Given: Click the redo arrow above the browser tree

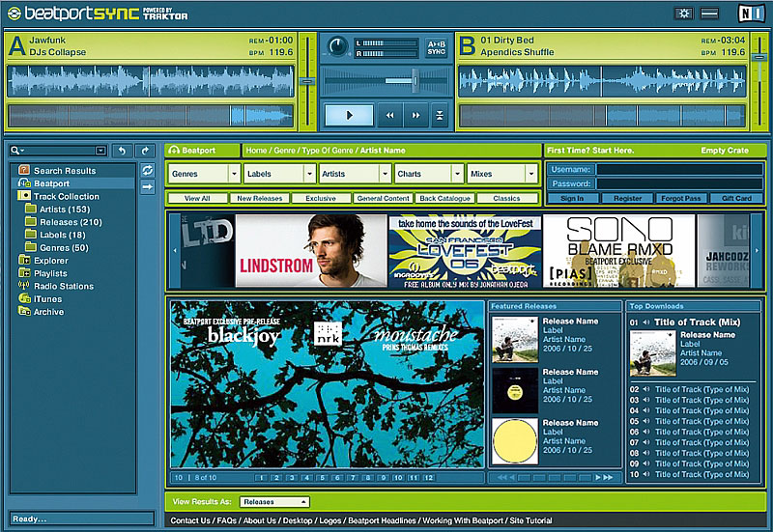Looking at the screenshot, I should (145, 151).
